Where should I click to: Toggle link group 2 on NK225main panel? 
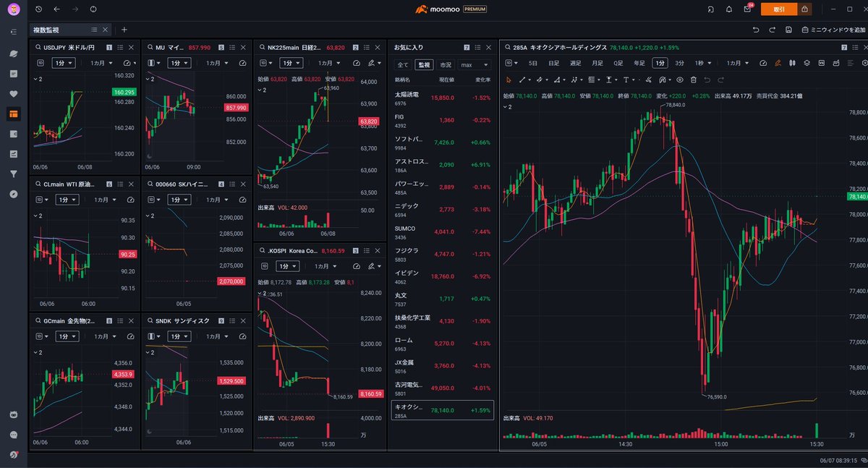pos(355,47)
